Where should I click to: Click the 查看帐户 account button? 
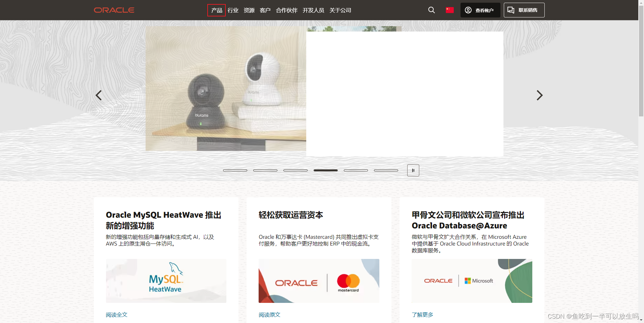[480, 10]
